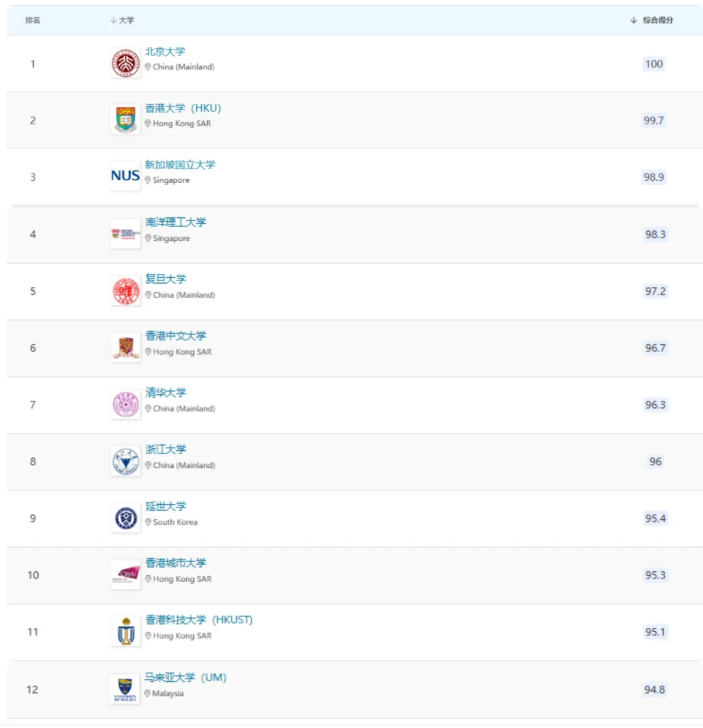Screen dimensions: 703x728
Task: Open the 北京大学 link
Action: [165, 51]
